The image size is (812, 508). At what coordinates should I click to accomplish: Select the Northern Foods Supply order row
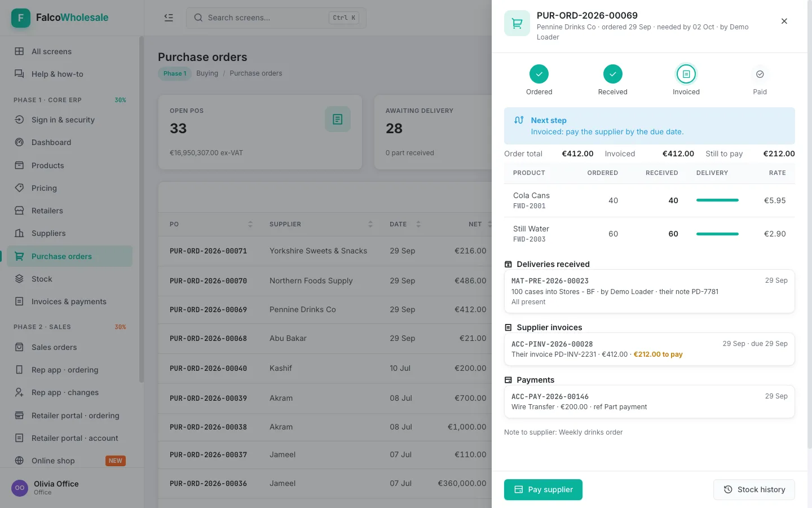(x=325, y=281)
